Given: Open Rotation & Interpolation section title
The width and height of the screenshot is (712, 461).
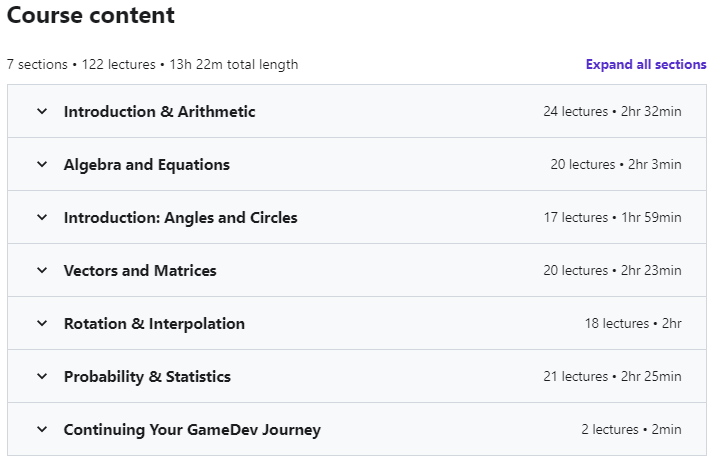Looking at the screenshot, I should 154,324.
